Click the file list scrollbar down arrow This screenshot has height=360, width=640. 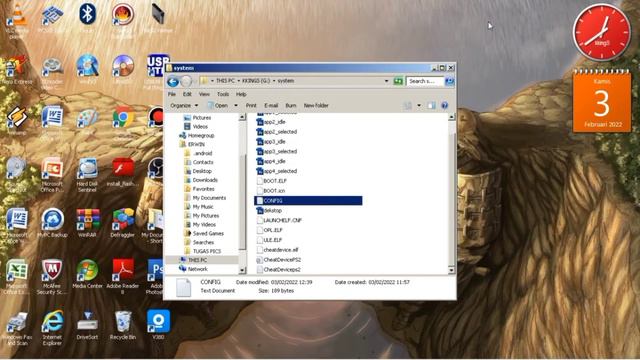(451, 270)
